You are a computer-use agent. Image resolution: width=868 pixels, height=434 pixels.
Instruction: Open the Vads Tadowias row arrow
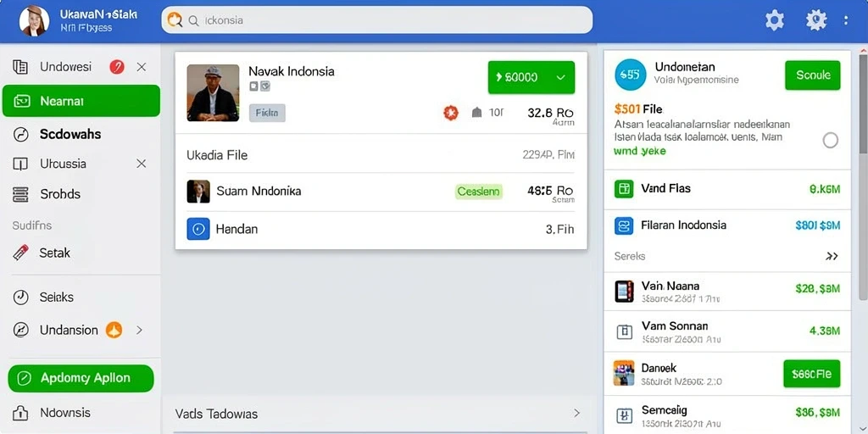(x=576, y=413)
